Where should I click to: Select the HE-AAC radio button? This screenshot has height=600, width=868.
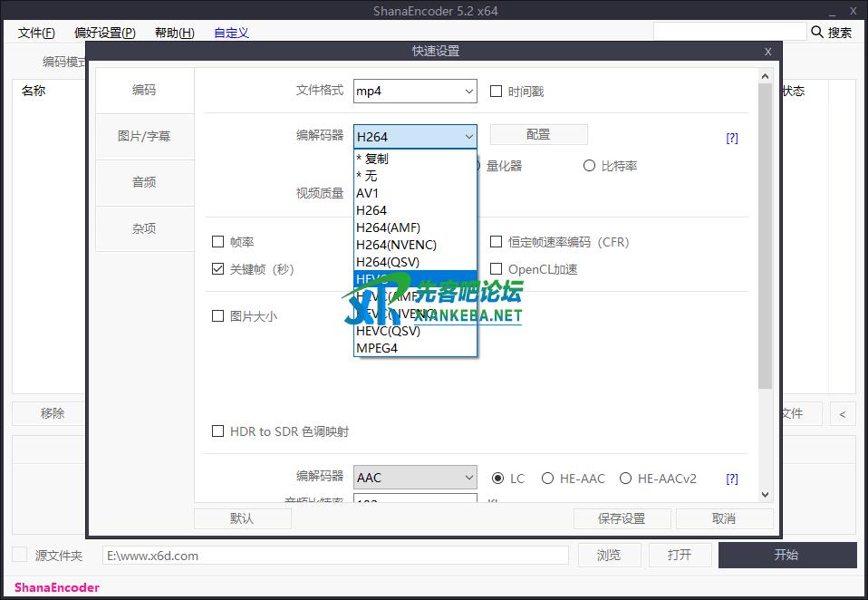pos(547,479)
